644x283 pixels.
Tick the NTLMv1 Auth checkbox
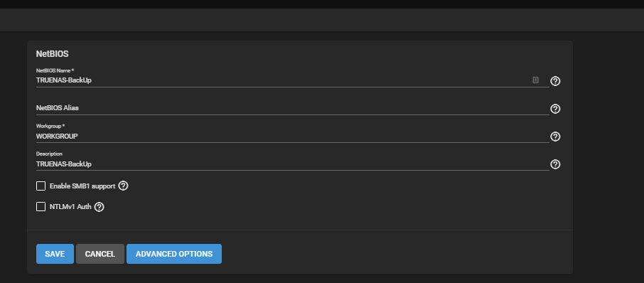click(x=41, y=207)
